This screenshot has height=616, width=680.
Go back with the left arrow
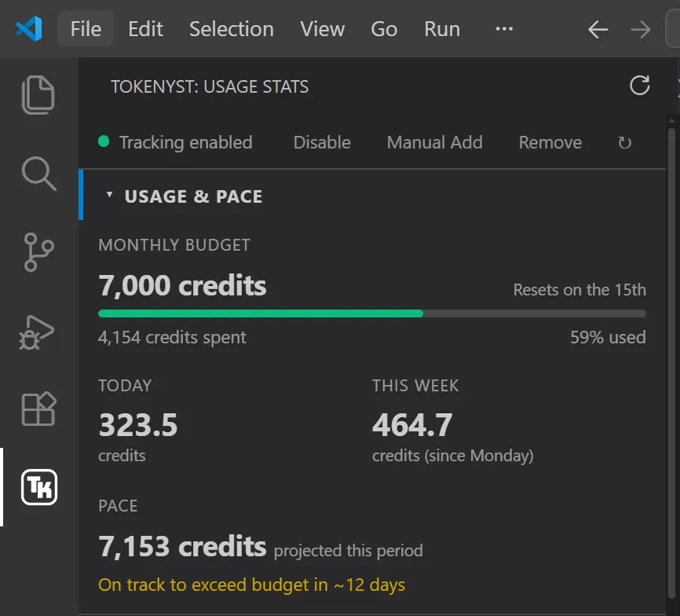click(x=598, y=30)
